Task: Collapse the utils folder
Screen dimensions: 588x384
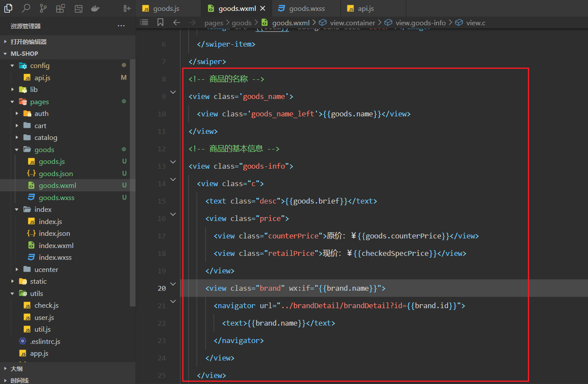Action: [12, 293]
